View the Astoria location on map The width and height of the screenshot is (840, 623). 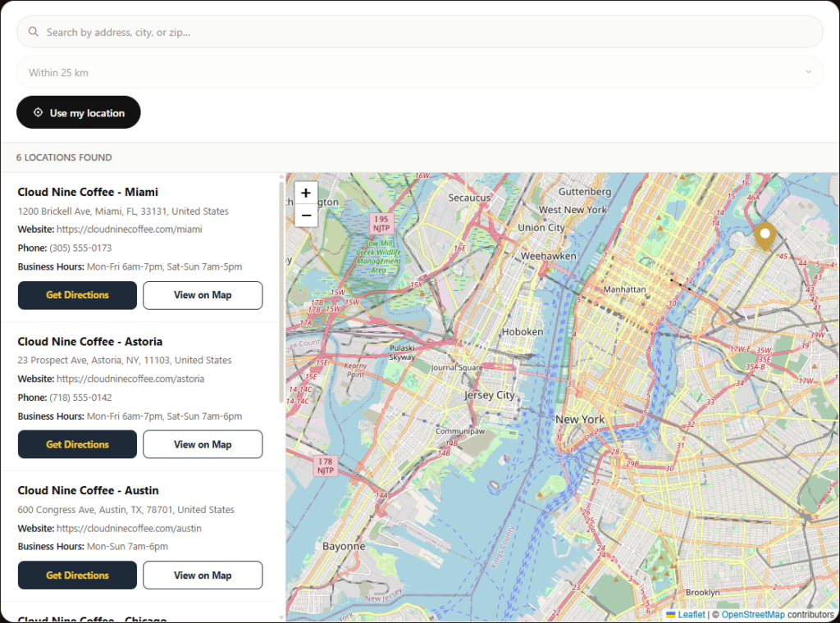[x=203, y=444]
